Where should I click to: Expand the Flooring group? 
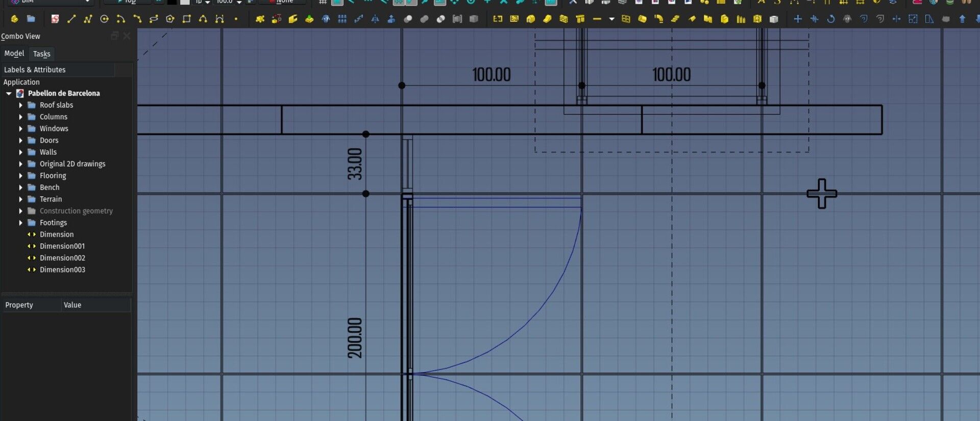[x=20, y=176]
